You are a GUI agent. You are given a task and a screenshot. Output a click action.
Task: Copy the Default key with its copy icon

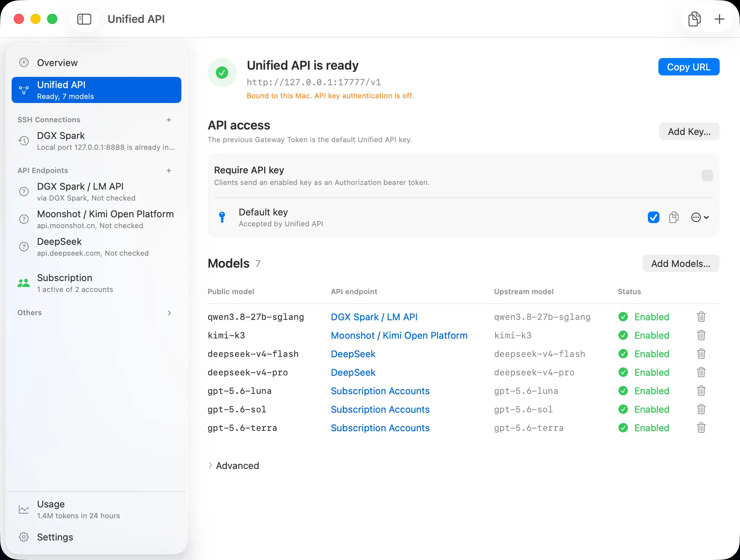click(x=674, y=217)
